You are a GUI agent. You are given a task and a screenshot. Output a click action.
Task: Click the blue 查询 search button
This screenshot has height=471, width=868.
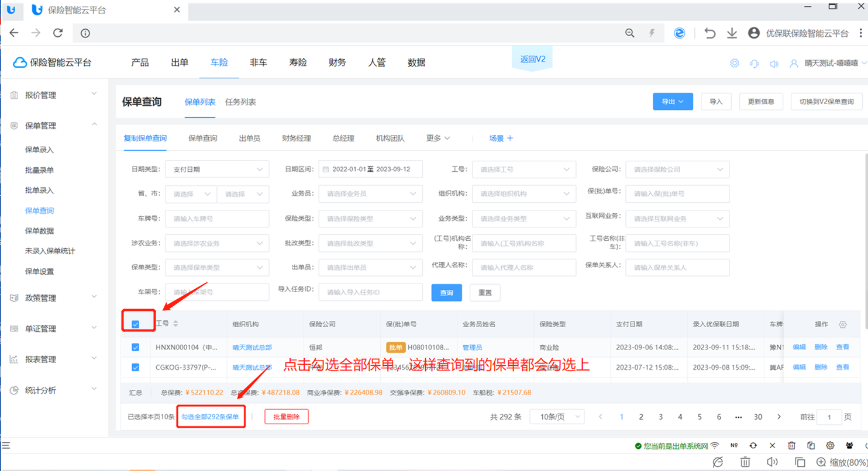tap(447, 292)
